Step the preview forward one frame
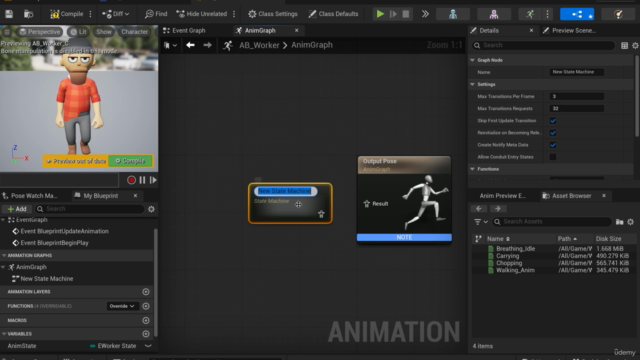 click(x=153, y=180)
